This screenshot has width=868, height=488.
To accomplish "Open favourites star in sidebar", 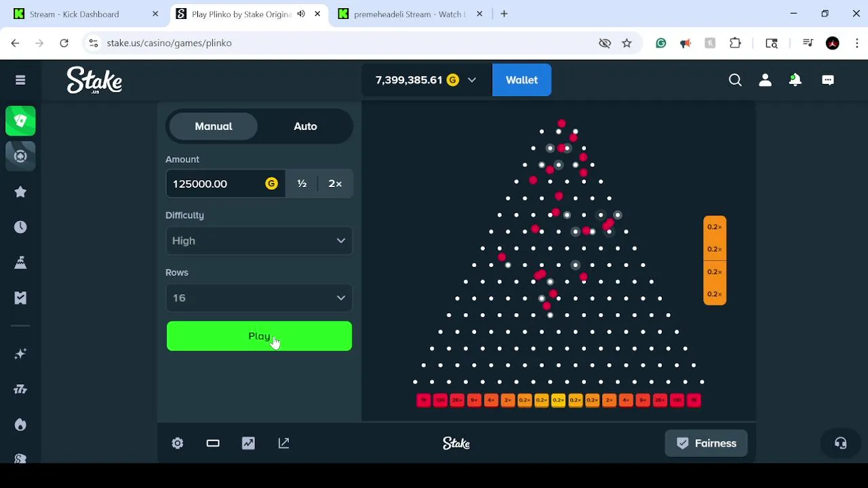I will [20, 192].
